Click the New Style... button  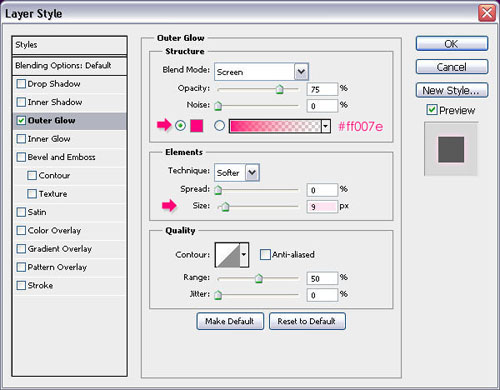452,90
